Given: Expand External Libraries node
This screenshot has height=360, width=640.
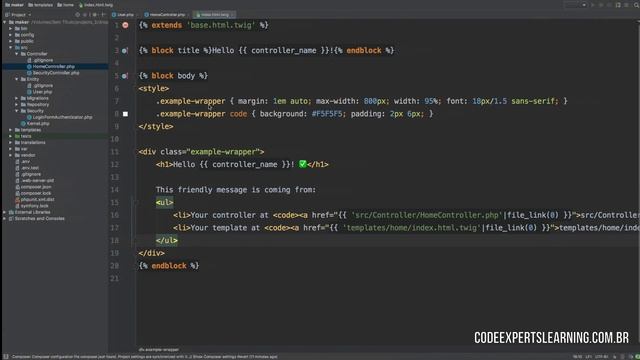Looking at the screenshot, I should tap(5, 212).
